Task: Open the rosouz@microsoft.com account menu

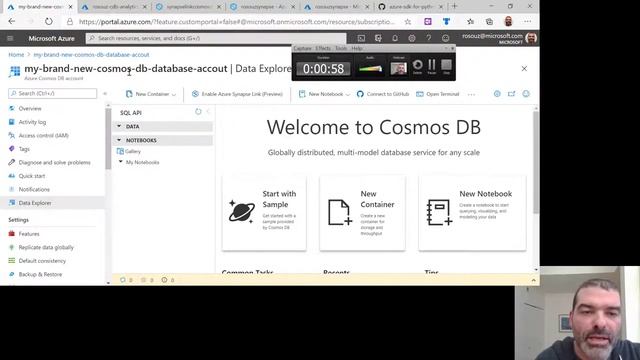Action: point(499,38)
